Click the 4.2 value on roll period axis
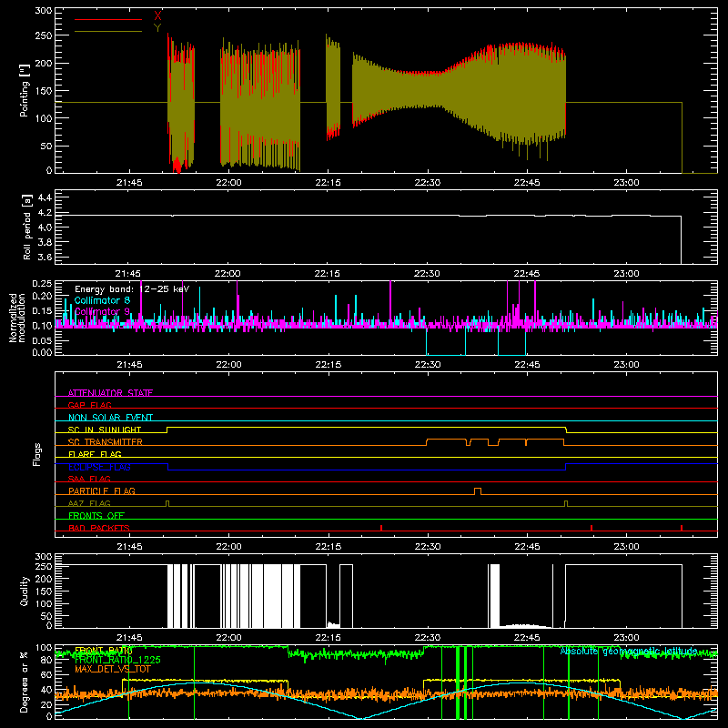The height and width of the screenshot is (728, 728). coord(44,213)
